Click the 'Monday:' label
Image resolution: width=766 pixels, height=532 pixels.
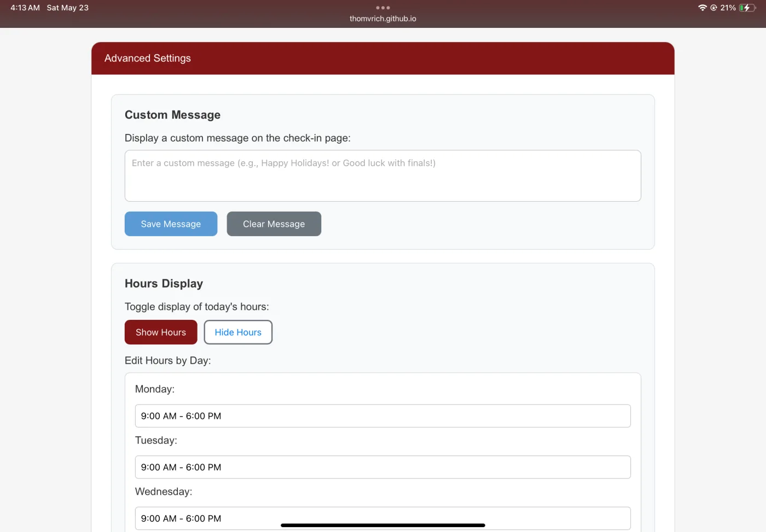tap(155, 389)
